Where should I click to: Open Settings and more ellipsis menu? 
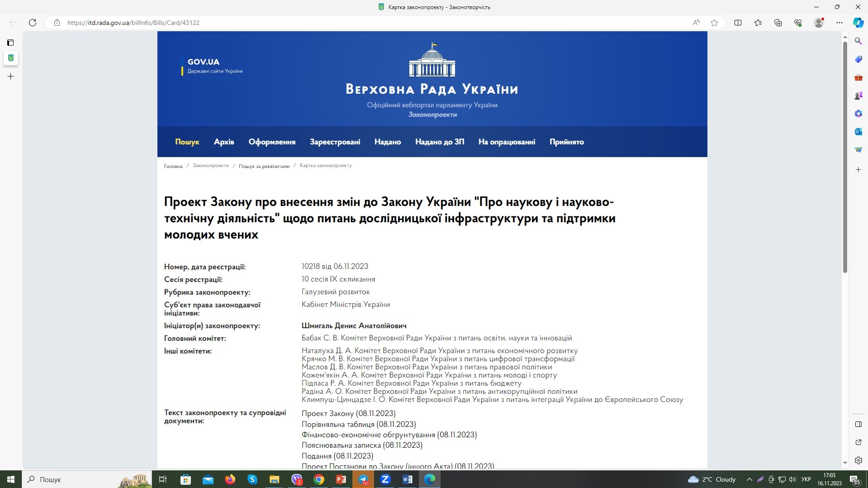840,23
